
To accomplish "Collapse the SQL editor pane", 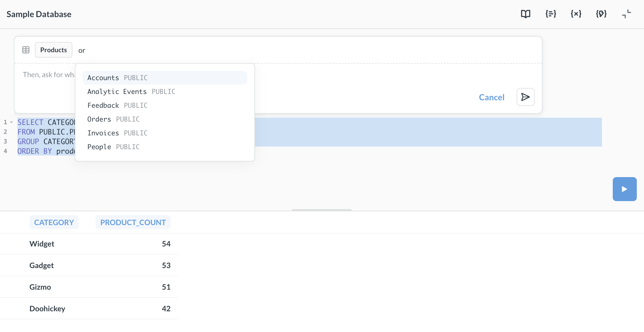I will [626, 14].
